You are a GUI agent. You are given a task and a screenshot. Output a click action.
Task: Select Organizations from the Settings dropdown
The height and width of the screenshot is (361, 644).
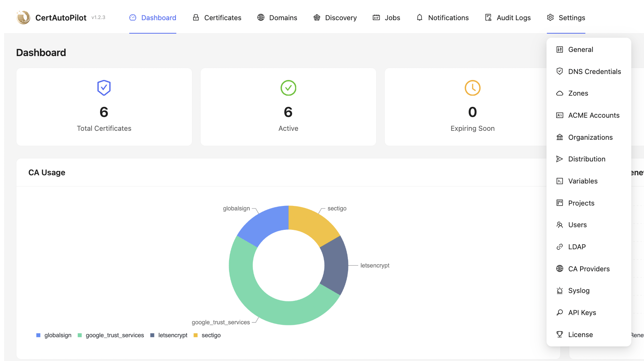[x=590, y=137]
